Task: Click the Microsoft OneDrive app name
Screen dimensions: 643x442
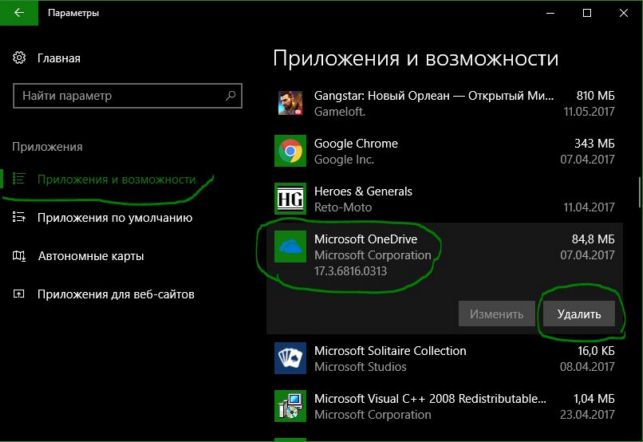Action: coord(366,239)
